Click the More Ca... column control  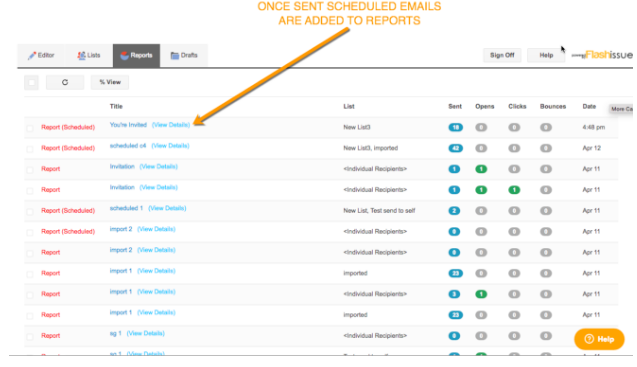621,109
